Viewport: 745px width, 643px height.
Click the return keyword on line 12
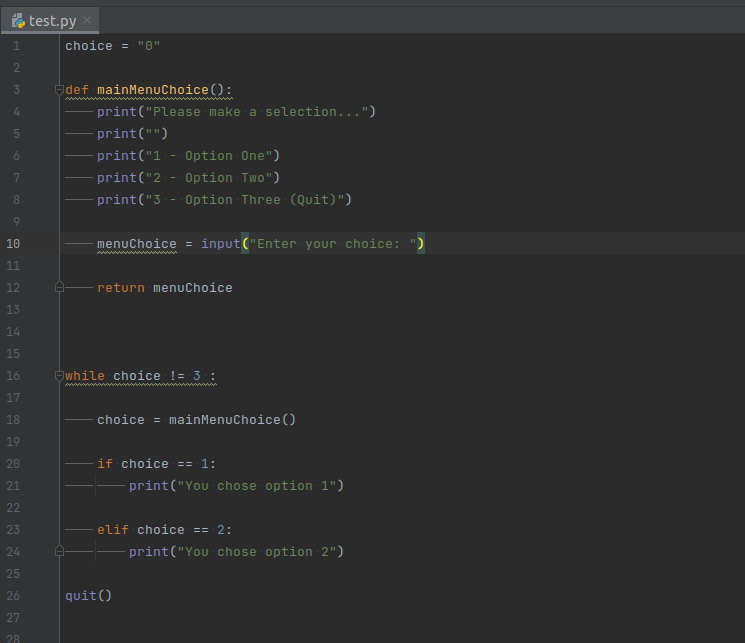[120, 288]
